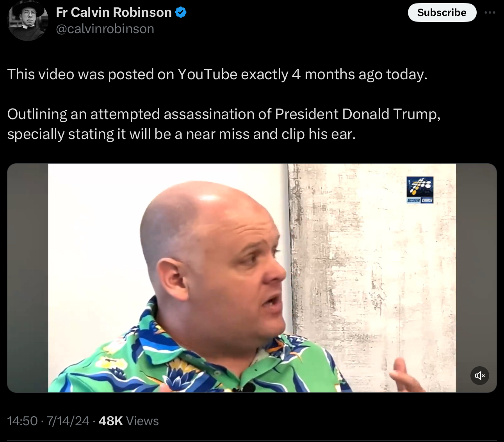
Task: Open the @calvinrobinson handle link
Action: coord(105,29)
